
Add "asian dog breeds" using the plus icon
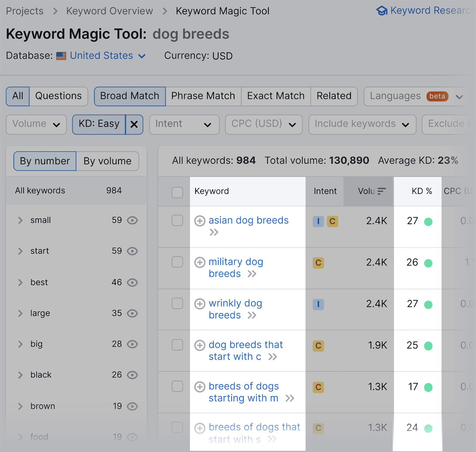click(200, 221)
